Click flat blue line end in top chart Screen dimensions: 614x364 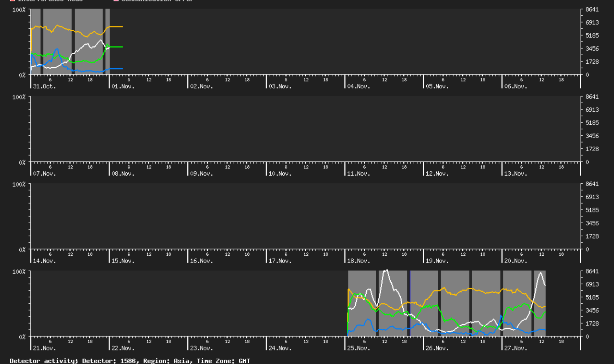coord(122,69)
